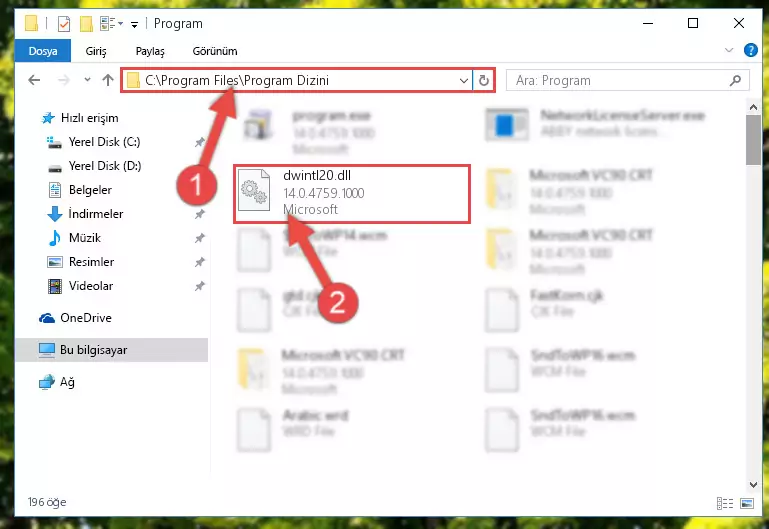Screen dimensions: 769x529
Task: Click the 196 öğe status text
Action: point(47,502)
